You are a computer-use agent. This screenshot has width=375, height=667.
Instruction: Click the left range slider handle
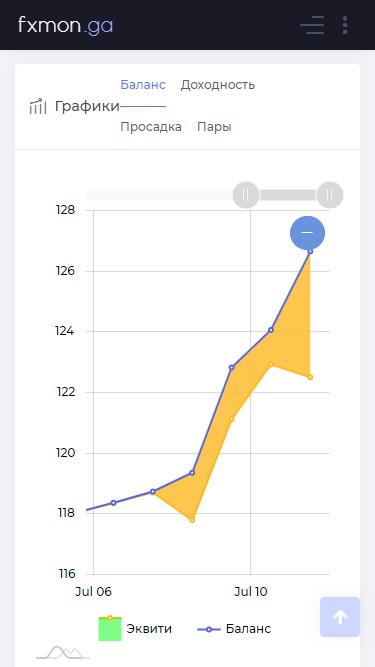[x=246, y=195]
